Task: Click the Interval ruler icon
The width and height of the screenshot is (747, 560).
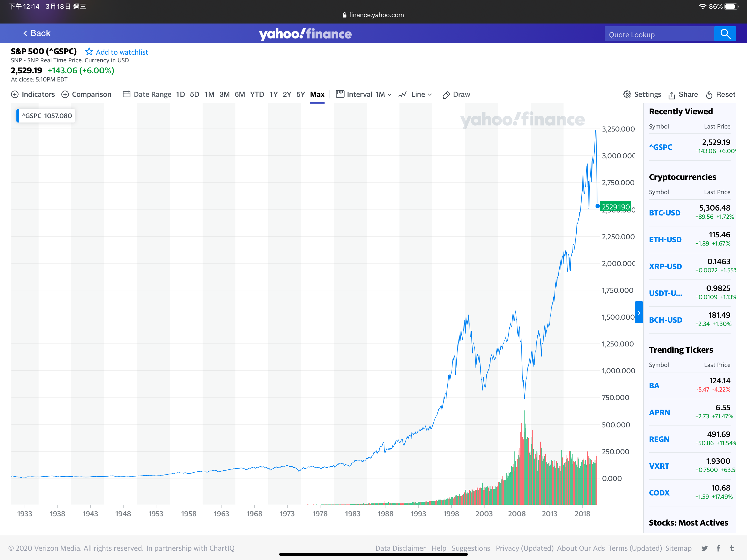Action: [340, 94]
